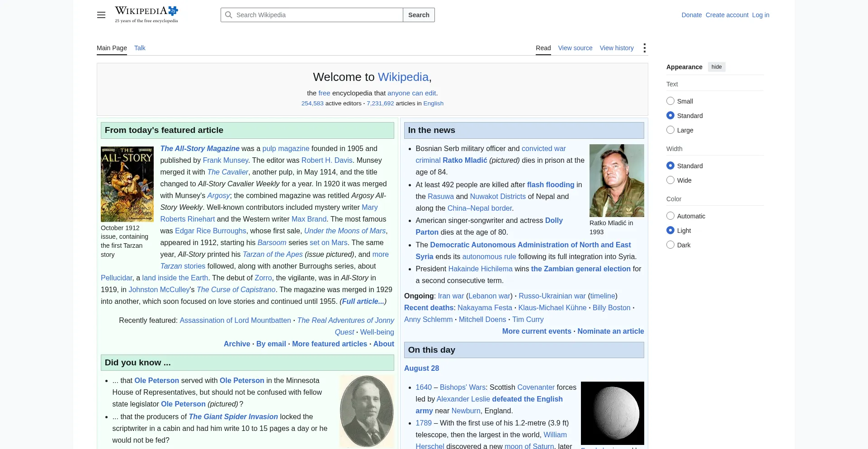This screenshot has height=449, width=868.
Task: Select Automatic color mode
Action: pyautogui.click(x=670, y=216)
